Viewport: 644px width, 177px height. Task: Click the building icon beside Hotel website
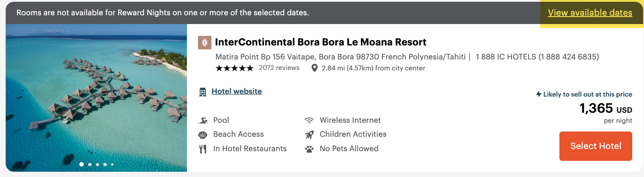coord(203,92)
